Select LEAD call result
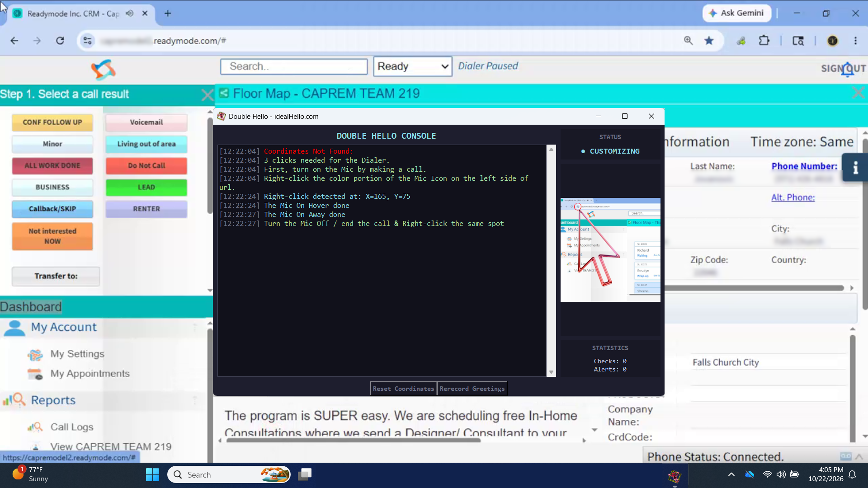 pos(146,188)
